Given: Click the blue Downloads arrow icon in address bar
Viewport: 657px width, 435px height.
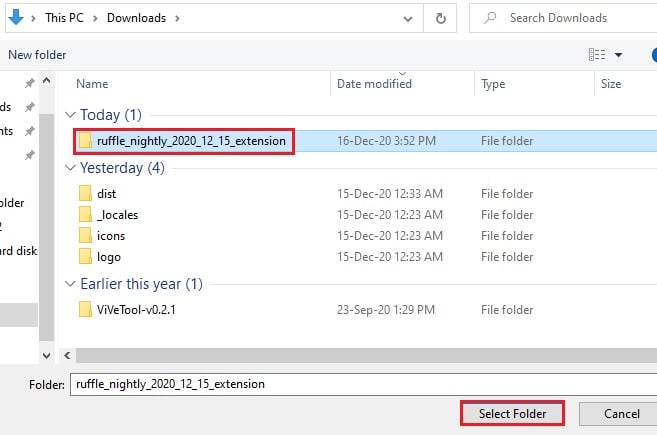Looking at the screenshot, I should [x=16, y=18].
